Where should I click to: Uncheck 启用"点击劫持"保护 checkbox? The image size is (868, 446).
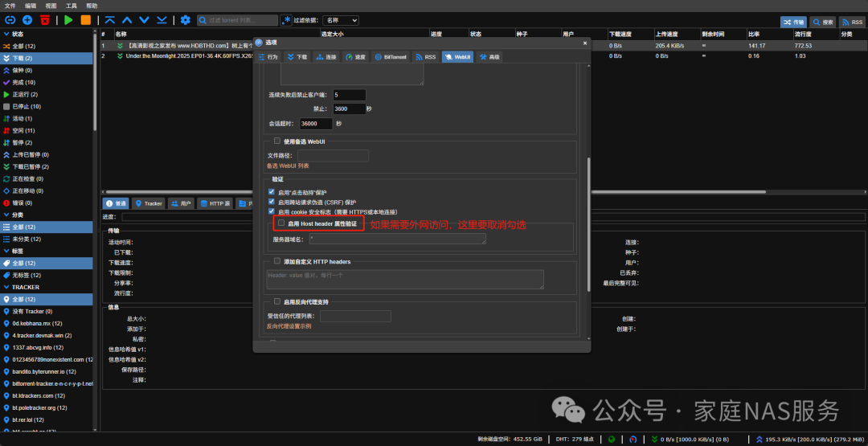[272, 192]
